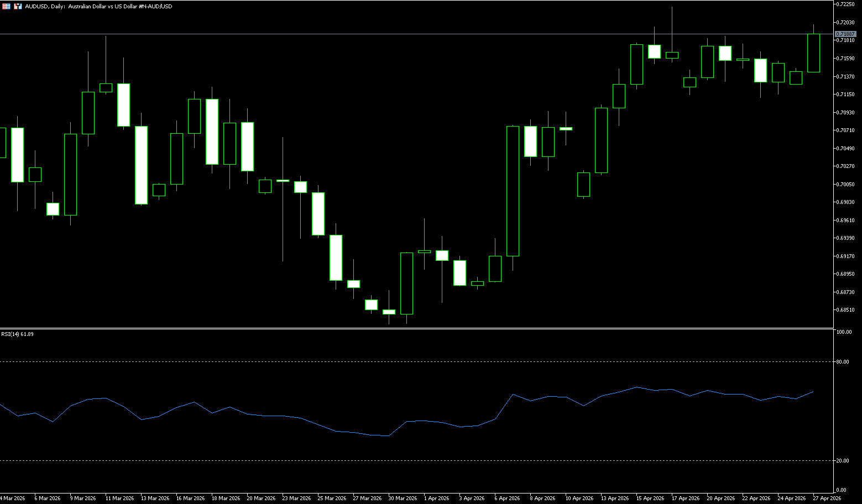Click the 27 Apr 2026 date label
This screenshot has width=862, height=504.
click(x=827, y=498)
